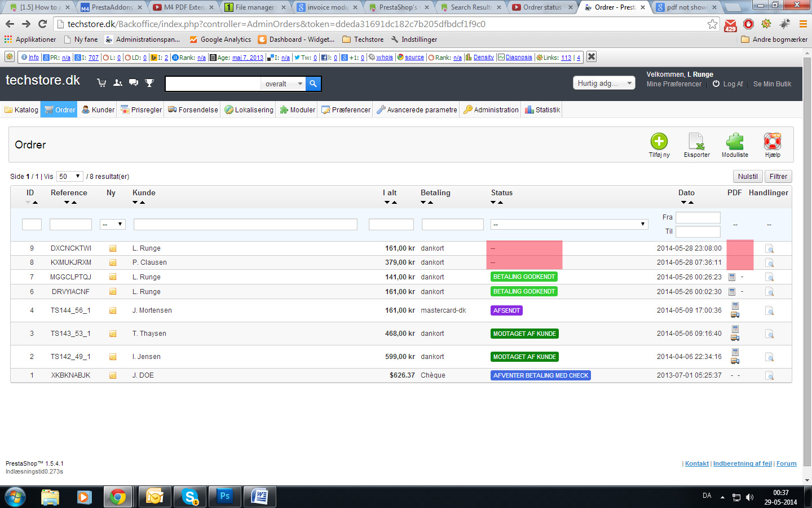Open the Ny column filter dropdown

click(x=112, y=224)
